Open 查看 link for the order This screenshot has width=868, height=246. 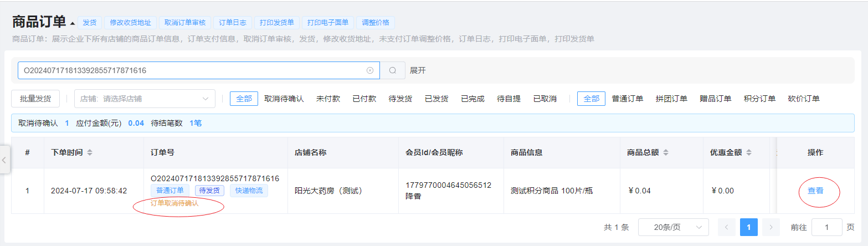pyautogui.click(x=815, y=191)
